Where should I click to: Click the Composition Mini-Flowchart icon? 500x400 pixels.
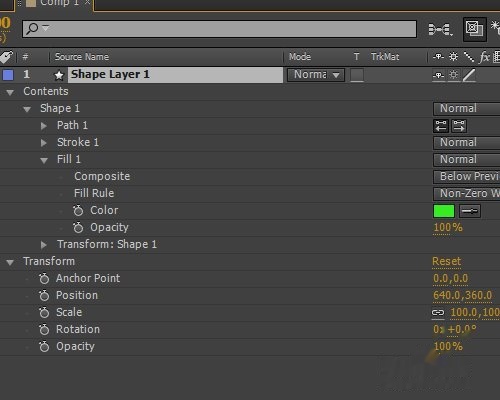[440, 29]
